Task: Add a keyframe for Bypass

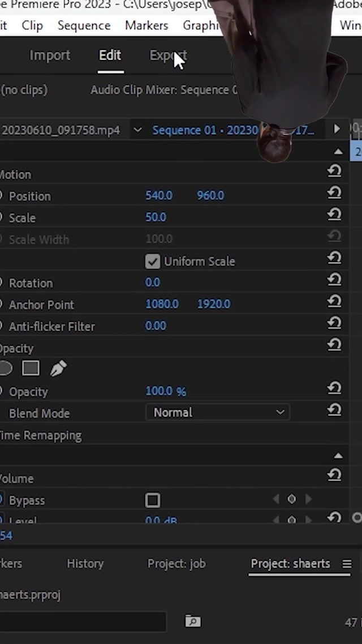Action: (x=292, y=499)
